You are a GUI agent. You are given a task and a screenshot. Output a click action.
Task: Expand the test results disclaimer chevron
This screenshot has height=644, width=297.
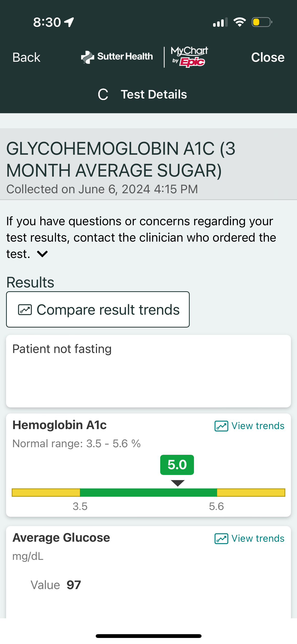[x=42, y=254]
